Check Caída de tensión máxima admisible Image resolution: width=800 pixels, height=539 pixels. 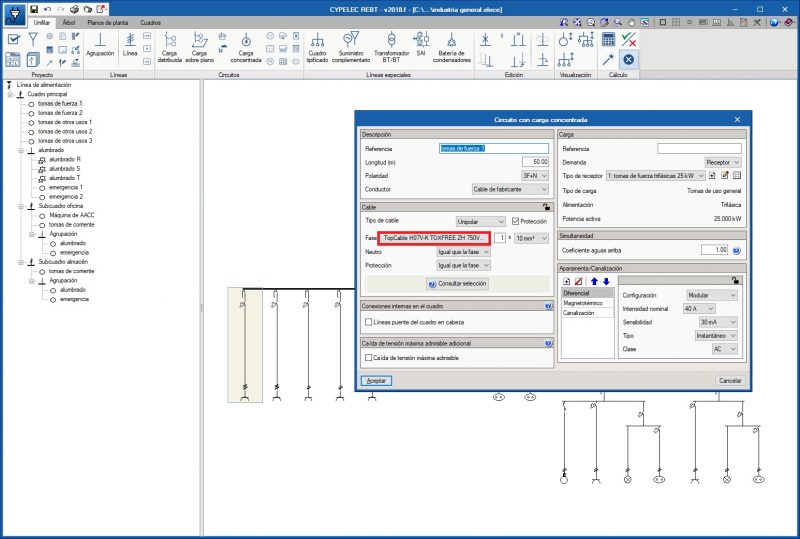(368, 358)
